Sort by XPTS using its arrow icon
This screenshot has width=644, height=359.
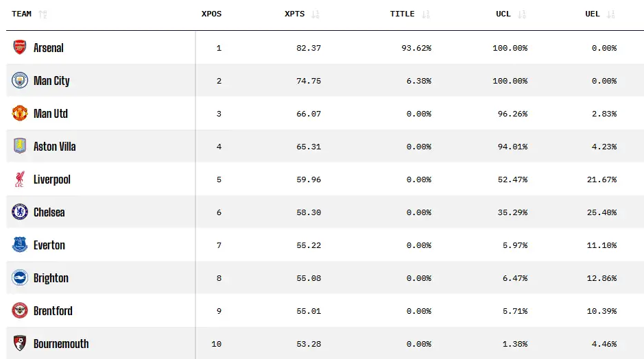pyautogui.click(x=315, y=14)
